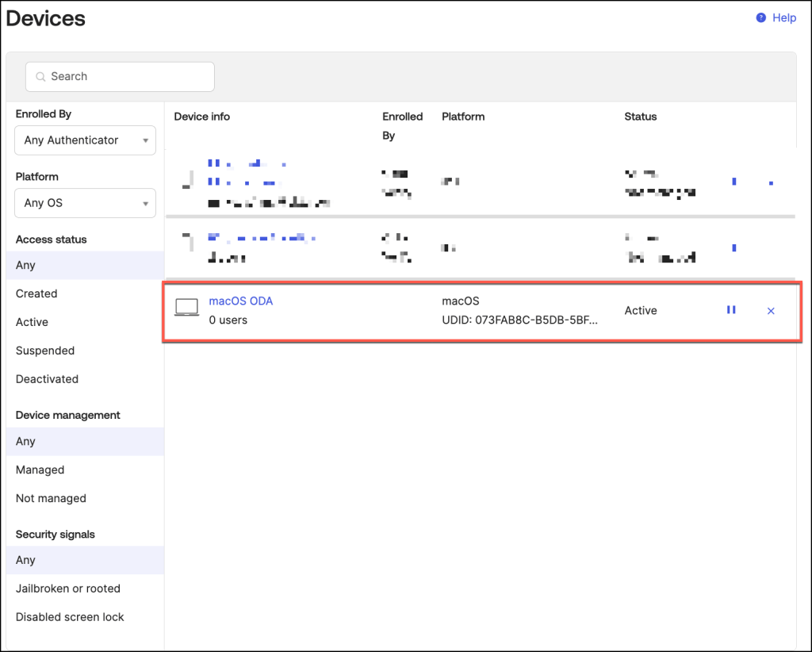The image size is (812, 652).
Task: Select Any under Device management
Action: pyautogui.click(x=25, y=441)
